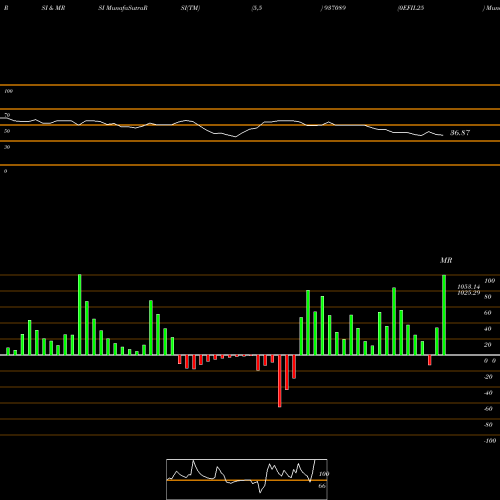Viewport: 500px width, 500px height.
Task: Click the 'SI & MR' header text
Action: [53, 8]
